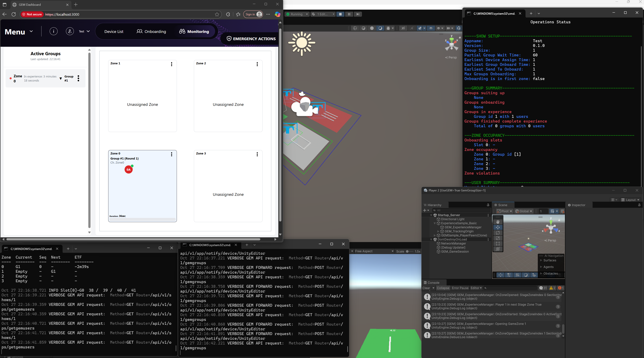Click the game view Scale slider
The height and width of the screenshot is (358, 644).
(x=409, y=251)
